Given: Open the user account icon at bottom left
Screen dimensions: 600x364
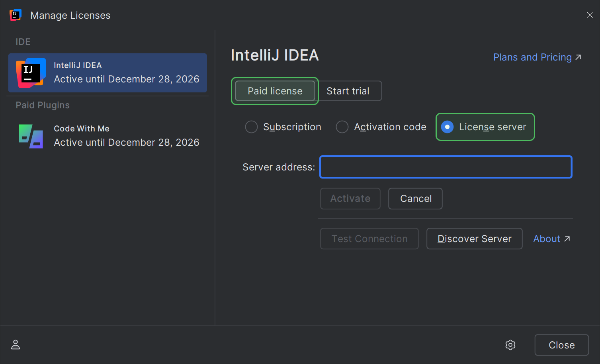Looking at the screenshot, I should [15, 344].
